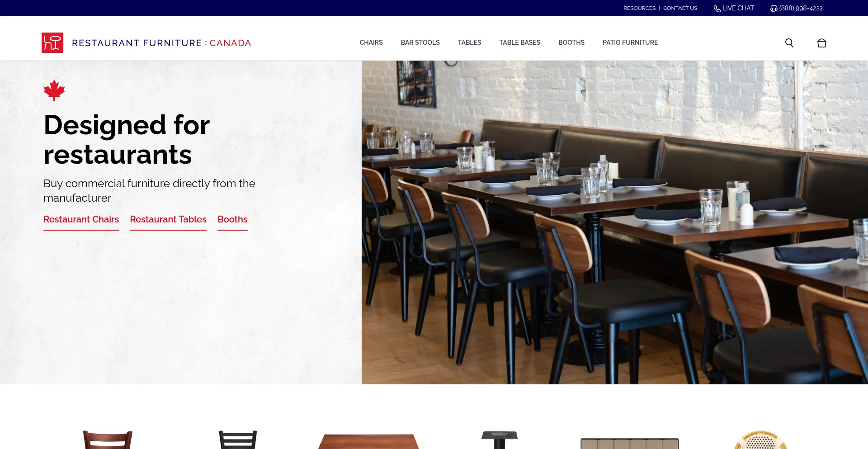Select the black bar stool thumbnail

coord(238,440)
